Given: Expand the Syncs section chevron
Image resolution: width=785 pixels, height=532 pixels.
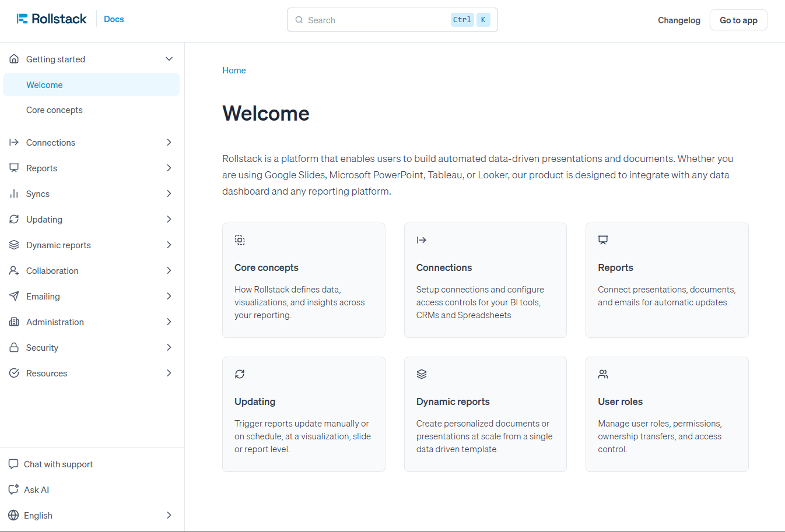Looking at the screenshot, I should point(169,193).
